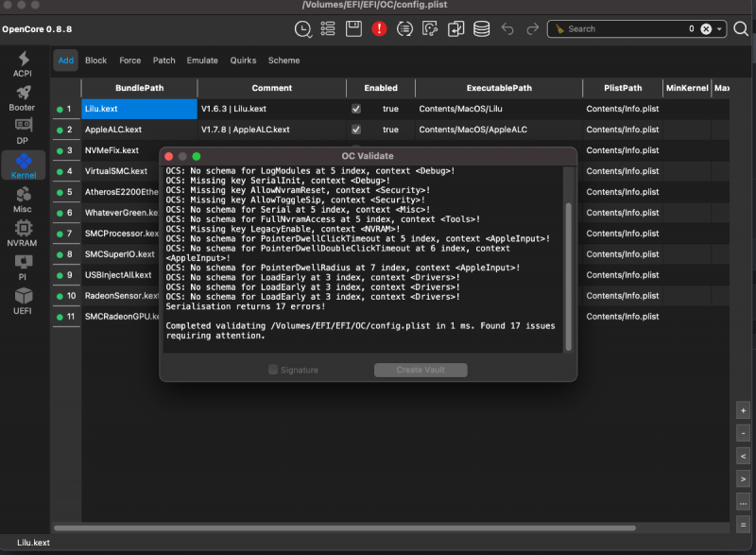Open the ACPI section in sidebar

pos(23,64)
